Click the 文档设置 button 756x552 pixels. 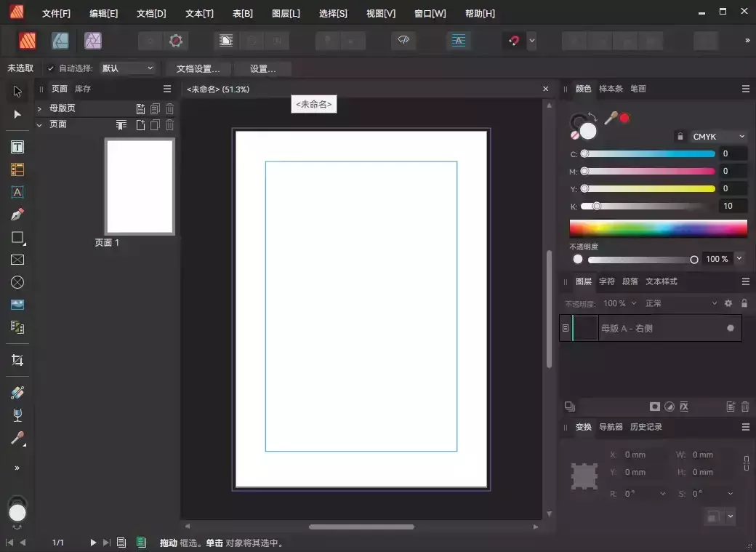click(197, 68)
